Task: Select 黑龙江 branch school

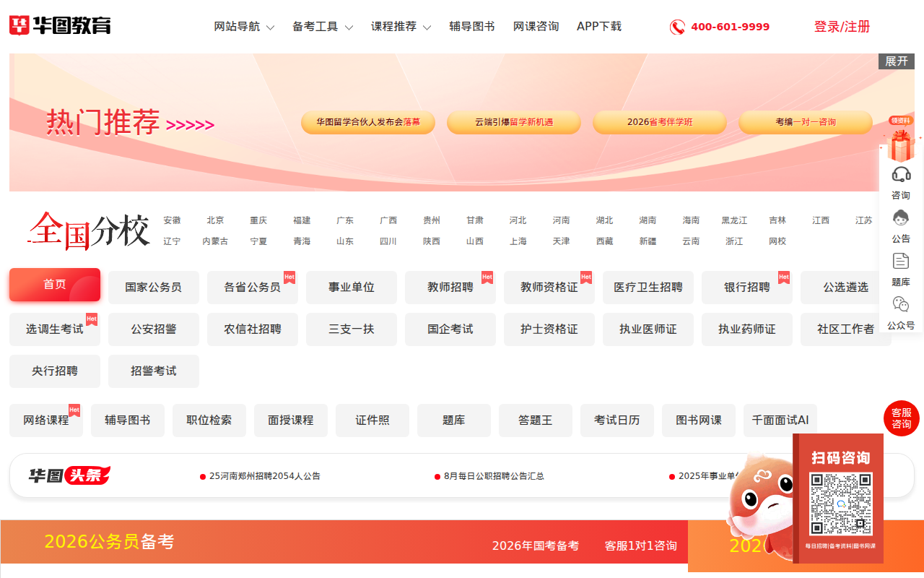Action: [734, 220]
